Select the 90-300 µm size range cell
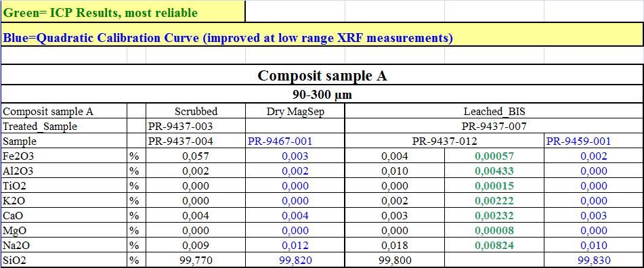644x268 pixels. pos(322,95)
